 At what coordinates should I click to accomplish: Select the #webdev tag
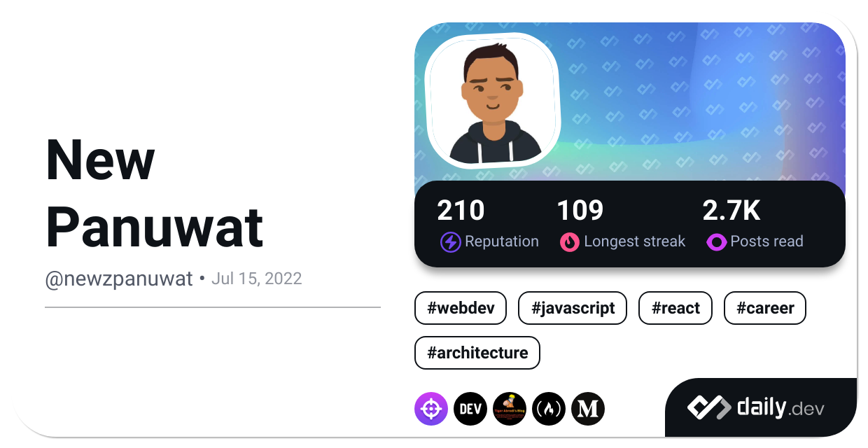click(x=461, y=308)
